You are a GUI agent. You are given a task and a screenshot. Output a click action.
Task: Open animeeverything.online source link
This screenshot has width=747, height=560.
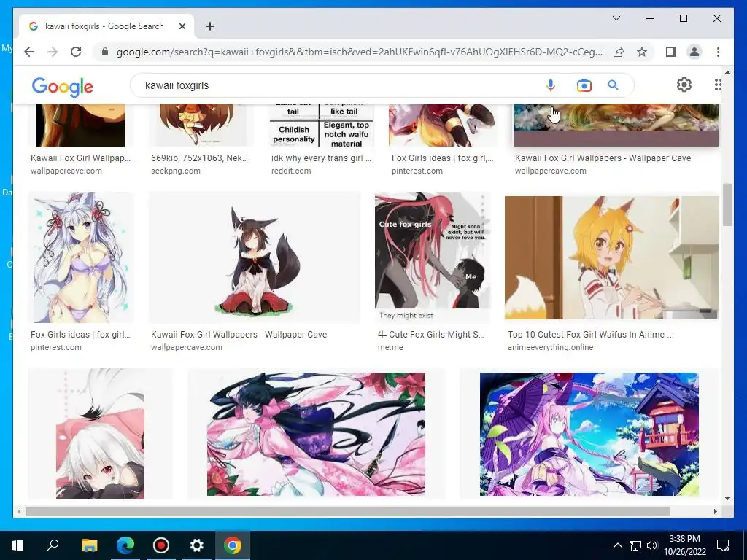pyautogui.click(x=550, y=347)
